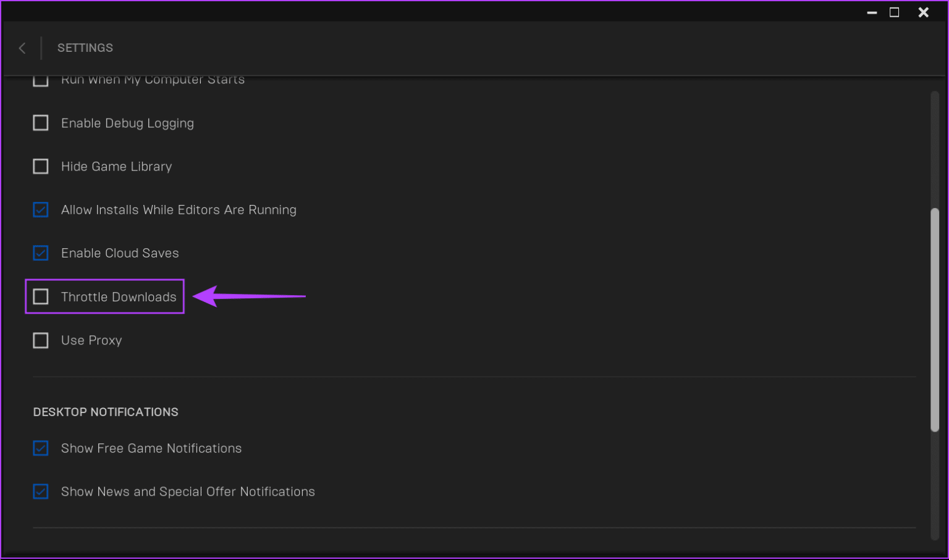Enable the Run When My Computer Starts checkbox
This screenshot has width=949, height=560.
point(41,80)
